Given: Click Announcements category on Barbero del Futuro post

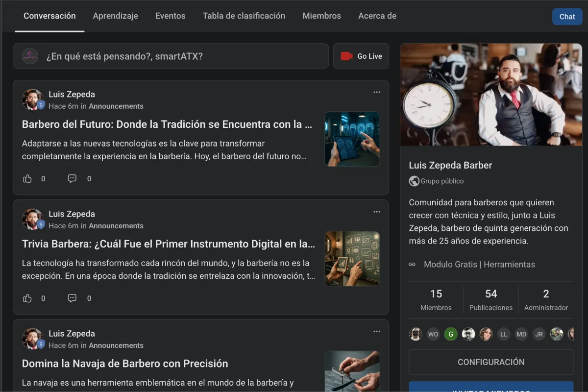Looking at the screenshot, I should coord(116,106).
